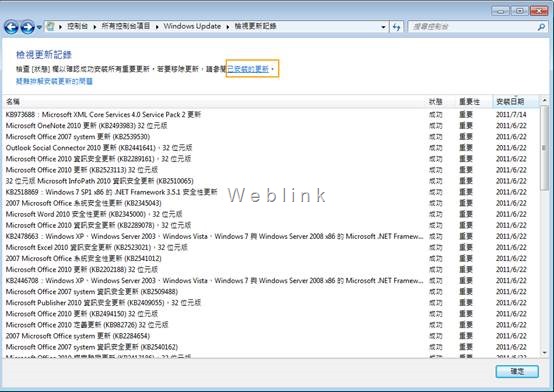Screen dimensions: 554x392
Task: Select 2007 Office KB2345043 row
Action: (271, 203)
